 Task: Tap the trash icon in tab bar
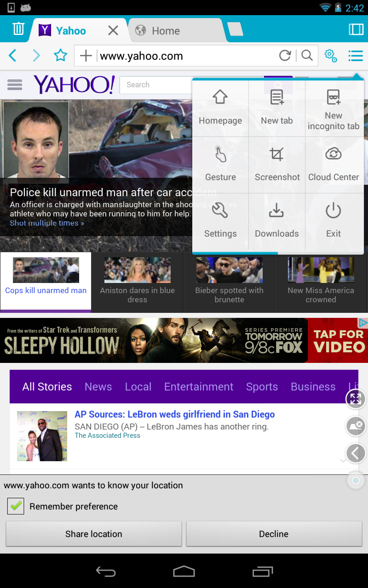click(x=18, y=29)
